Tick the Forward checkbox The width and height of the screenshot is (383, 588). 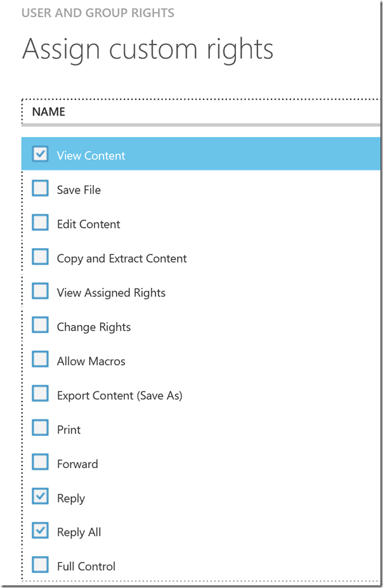click(x=40, y=462)
